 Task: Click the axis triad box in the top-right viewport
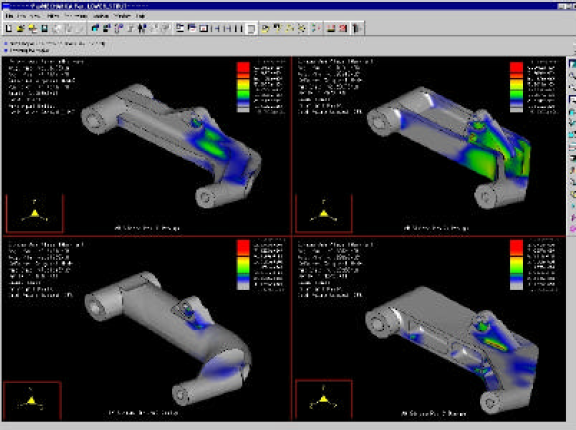[324, 213]
